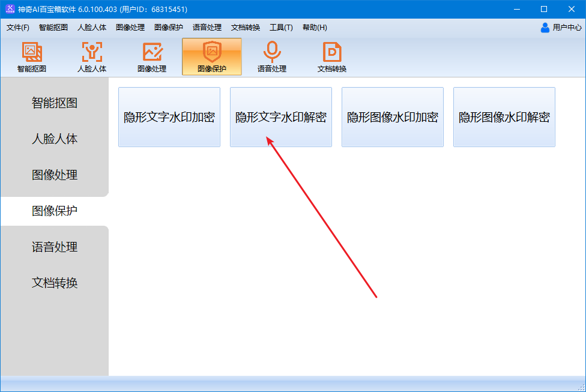Open the 智能抠图 toolbar icon

[x=32, y=57]
